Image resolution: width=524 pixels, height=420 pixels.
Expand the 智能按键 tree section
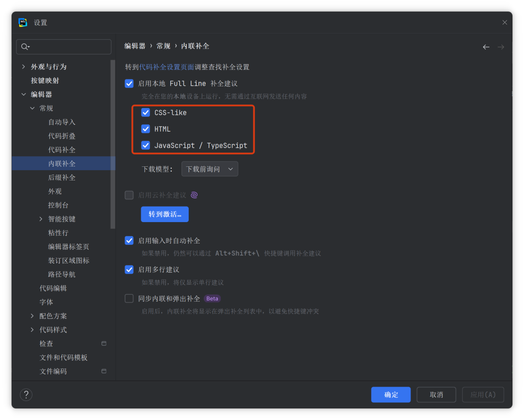tap(40, 219)
